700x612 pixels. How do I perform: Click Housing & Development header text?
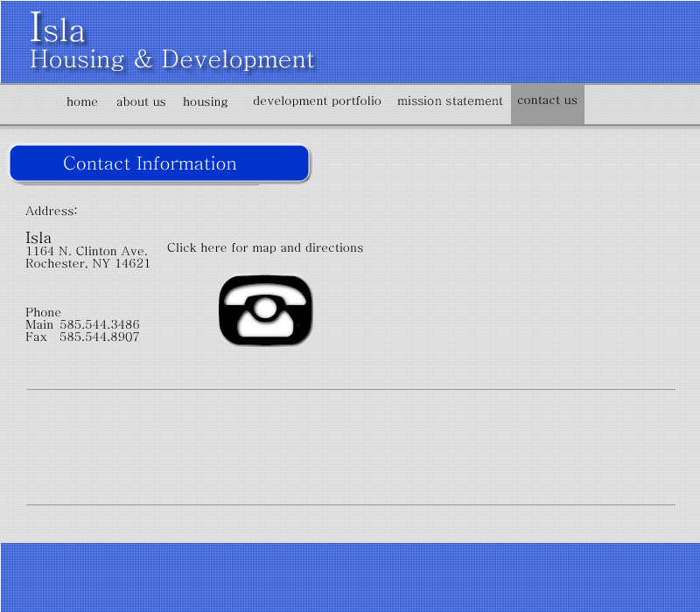(x=171, y=59)
